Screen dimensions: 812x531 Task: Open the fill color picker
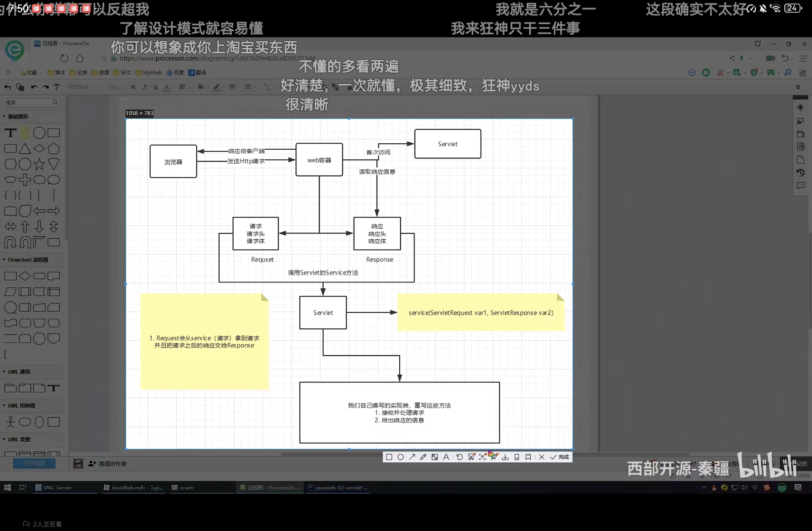click(x=200, y=87)
